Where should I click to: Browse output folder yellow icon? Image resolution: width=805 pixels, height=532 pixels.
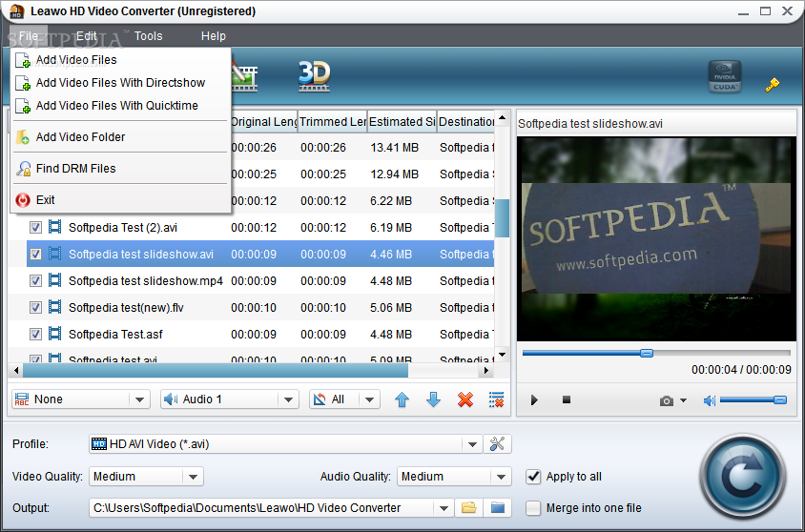point(468,508)
